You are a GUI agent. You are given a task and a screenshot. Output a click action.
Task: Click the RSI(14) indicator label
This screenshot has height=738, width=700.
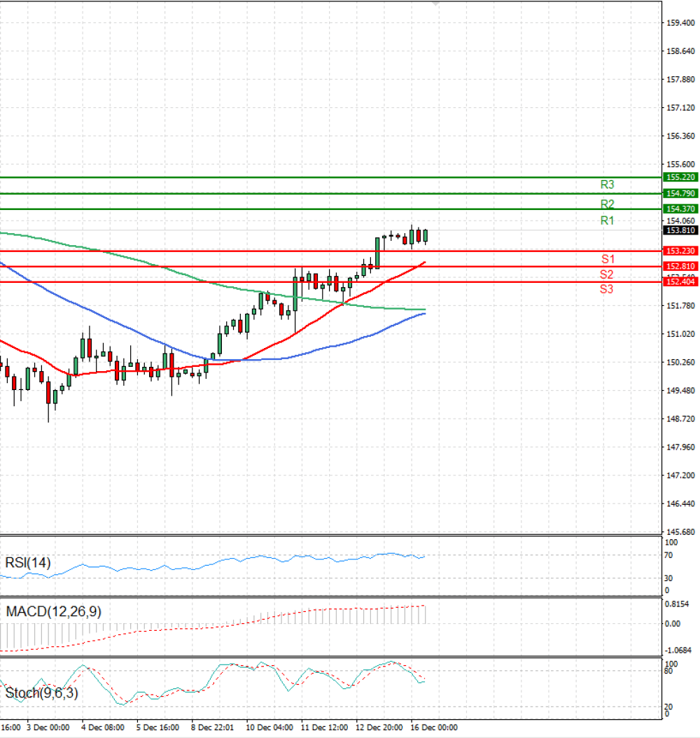pyautogui.click(x=28, y=562)
